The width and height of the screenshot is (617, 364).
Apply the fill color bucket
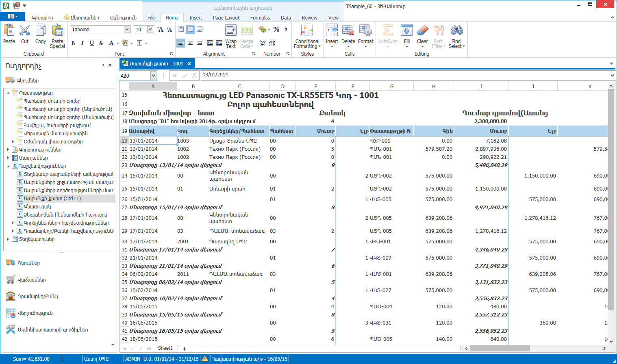tap(125, 43)
